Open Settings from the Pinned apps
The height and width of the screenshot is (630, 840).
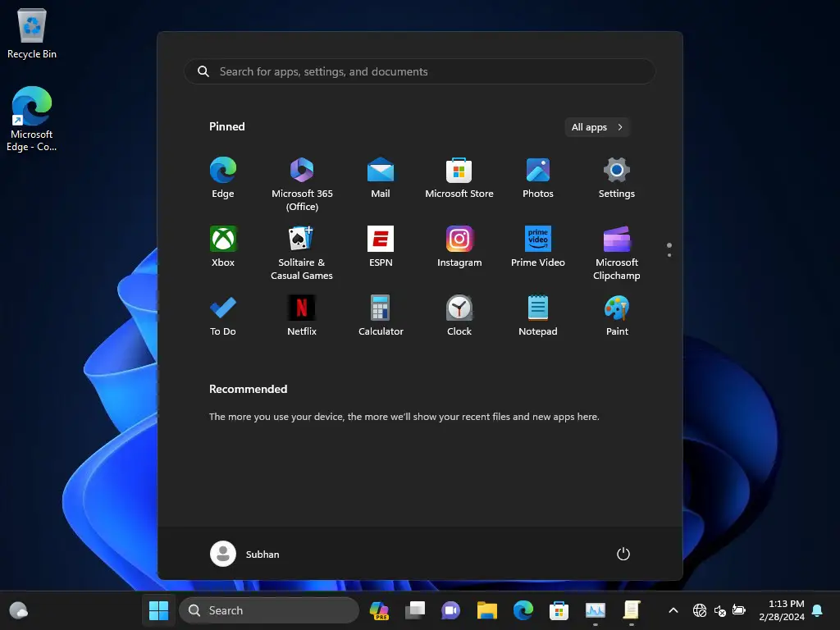[x=617, y=178]
